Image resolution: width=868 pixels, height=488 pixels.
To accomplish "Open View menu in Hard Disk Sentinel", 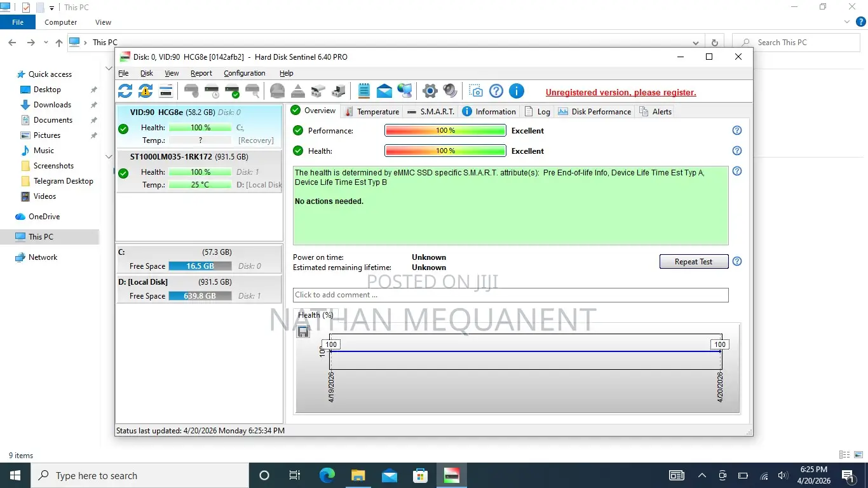I will coord(172,73).
